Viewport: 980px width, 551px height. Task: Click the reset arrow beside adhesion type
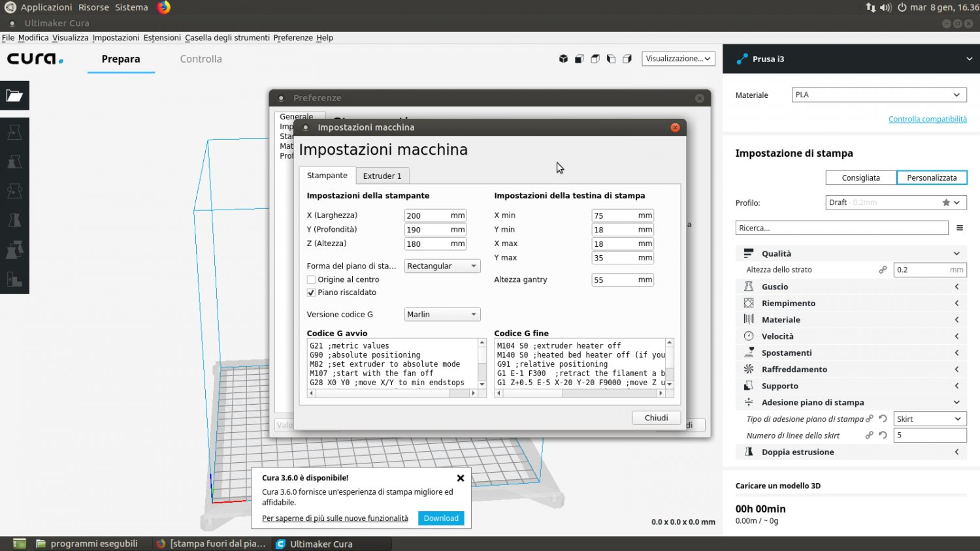pyautogui.click(x=883, y=419)
